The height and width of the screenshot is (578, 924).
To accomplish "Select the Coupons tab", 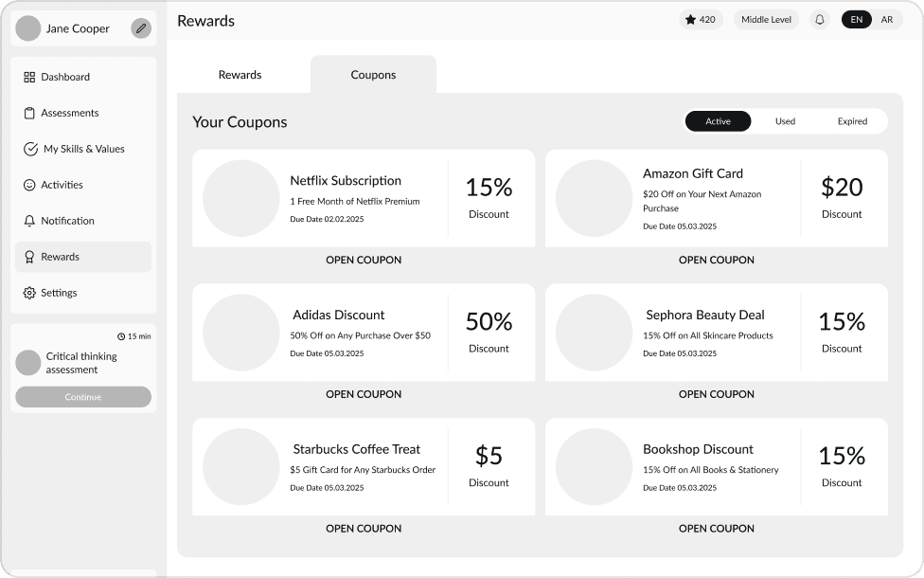I will click(373, 74).
